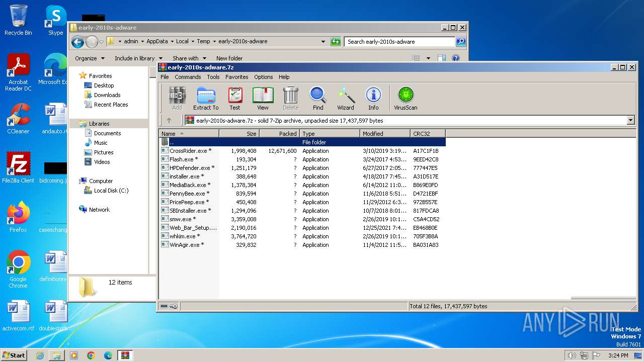
Task: Select HPDefender.exe in archive list
Action: coord(302,168)
